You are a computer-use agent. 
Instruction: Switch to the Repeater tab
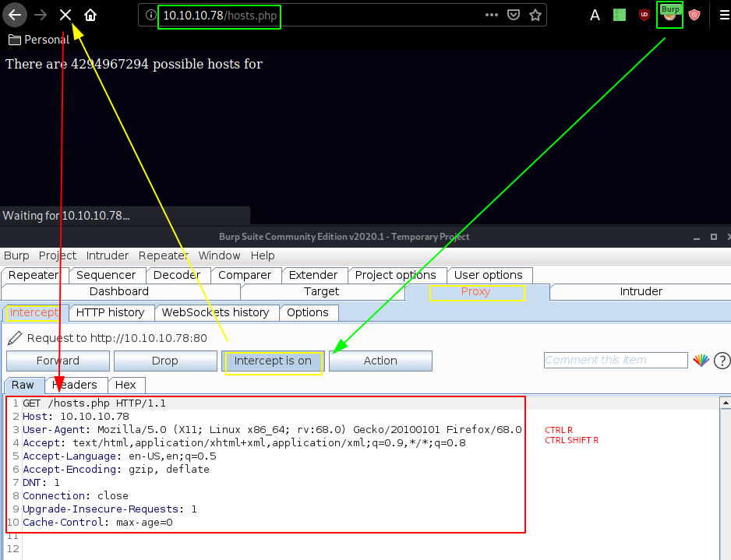(x=34, y=275)
